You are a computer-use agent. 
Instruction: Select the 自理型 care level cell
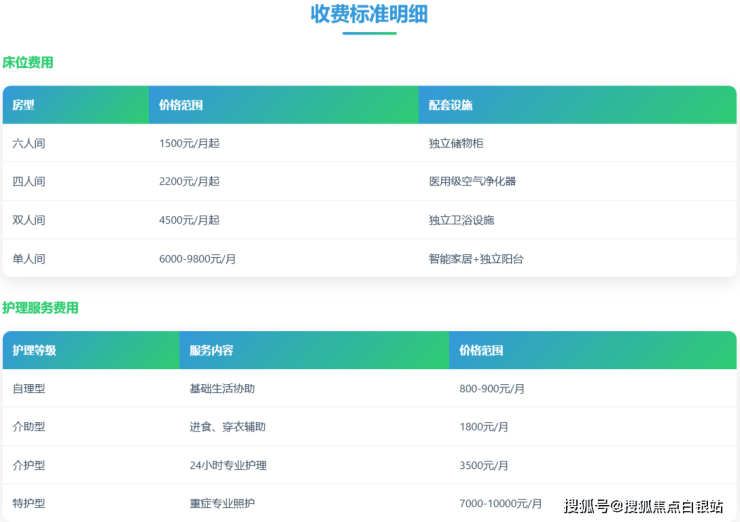tap(29, 389)
